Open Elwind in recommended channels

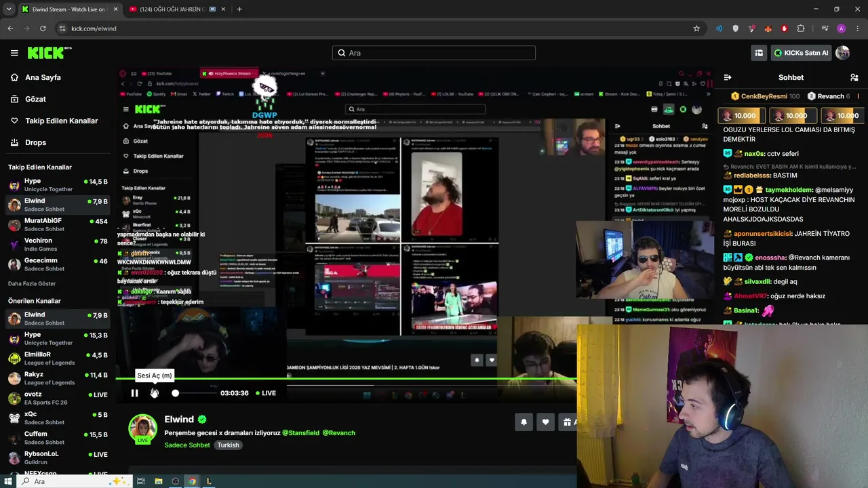(57, 319)
